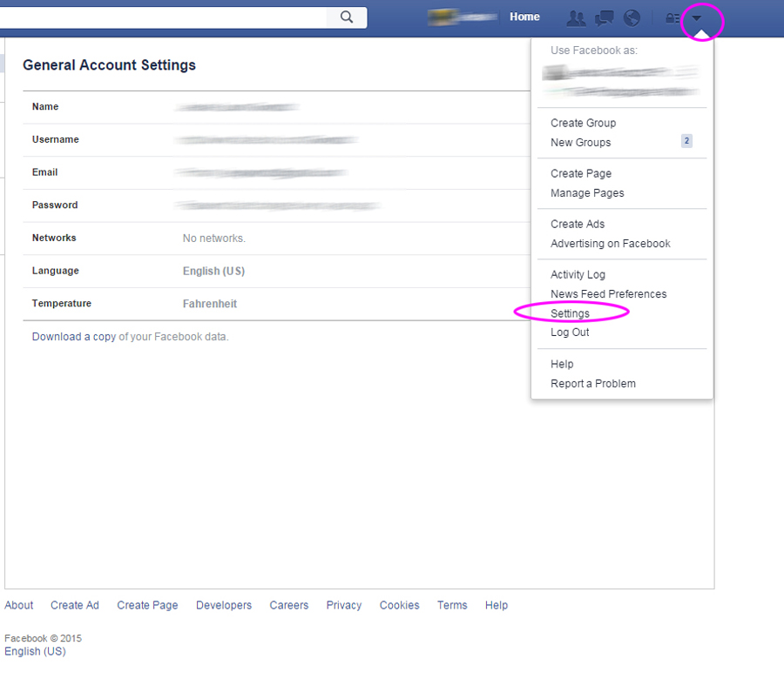Open the messages icon
The height and width of the screenshot is (679, 784).
(604, 18)
